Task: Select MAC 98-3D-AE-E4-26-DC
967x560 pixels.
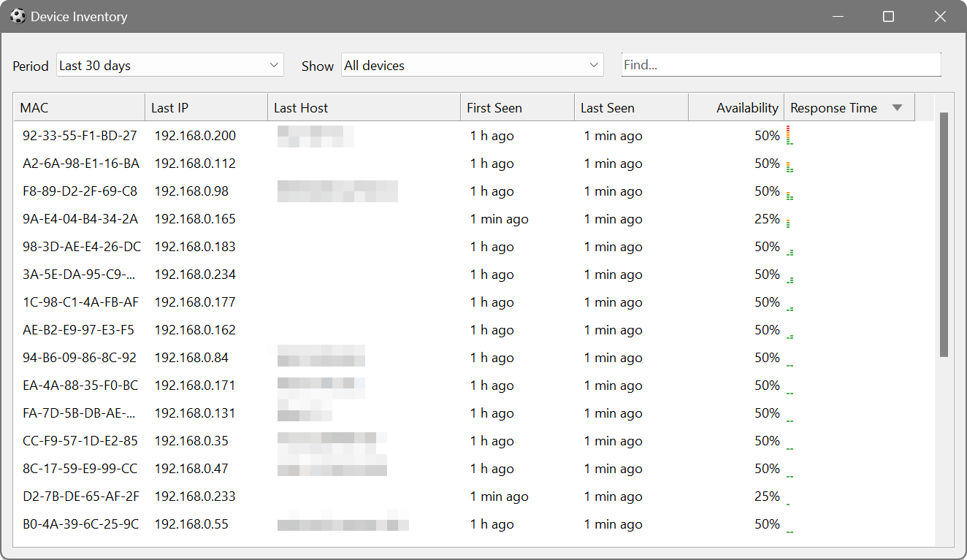Action: 82,247
